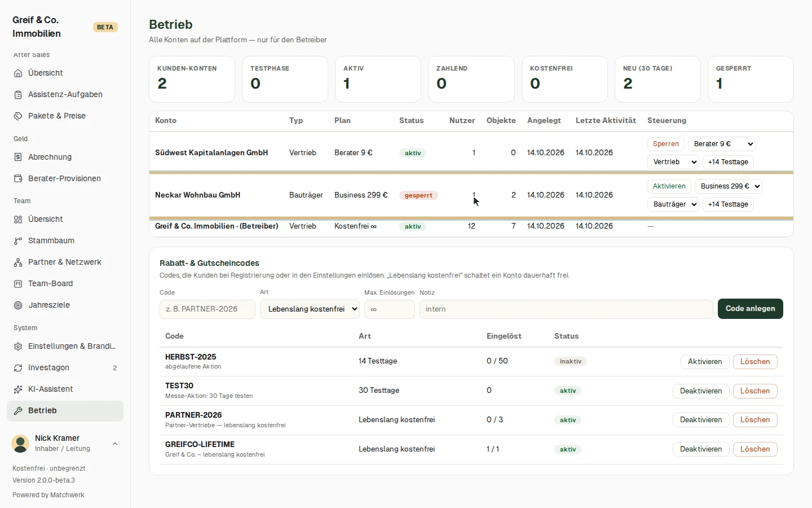
Task: Deactivate the PARTNER-2026 code
Action: pos(701,420)
